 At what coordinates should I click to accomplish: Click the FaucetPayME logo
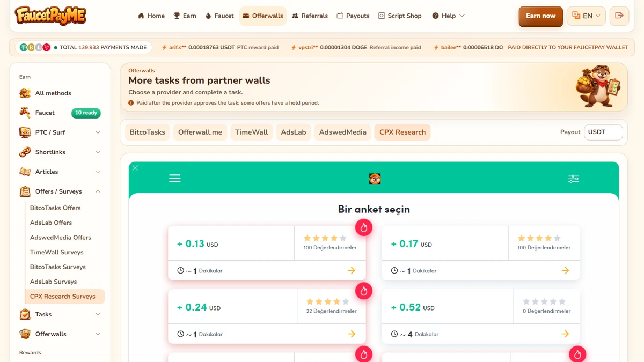coord(50,16)
